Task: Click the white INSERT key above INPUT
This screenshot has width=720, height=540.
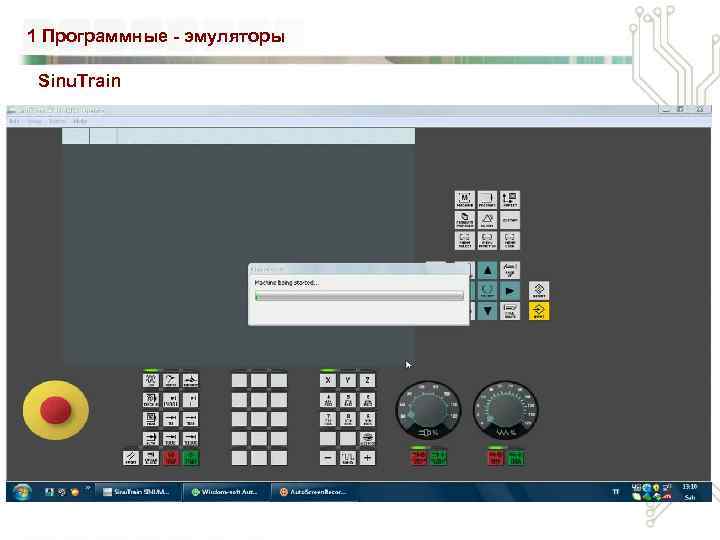Action: pyautogui.click(x=539, y=291)
